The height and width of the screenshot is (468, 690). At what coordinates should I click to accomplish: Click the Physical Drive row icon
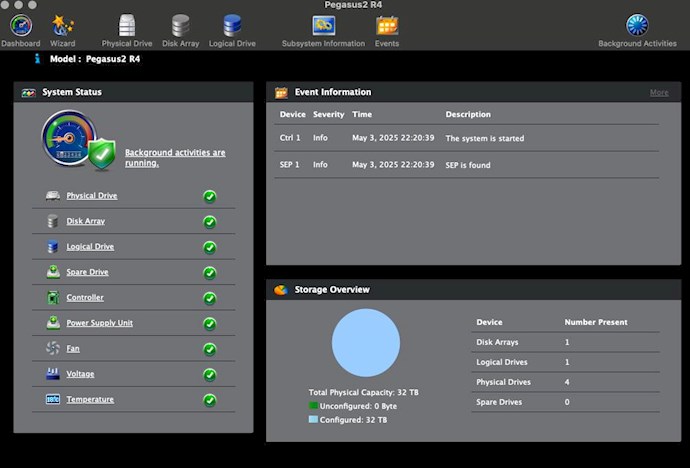53,195
